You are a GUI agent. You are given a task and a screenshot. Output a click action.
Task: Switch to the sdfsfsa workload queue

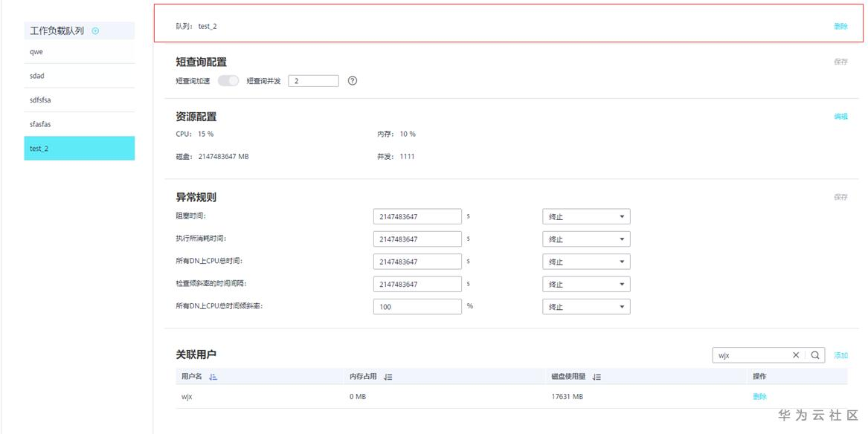coord(79,100)
